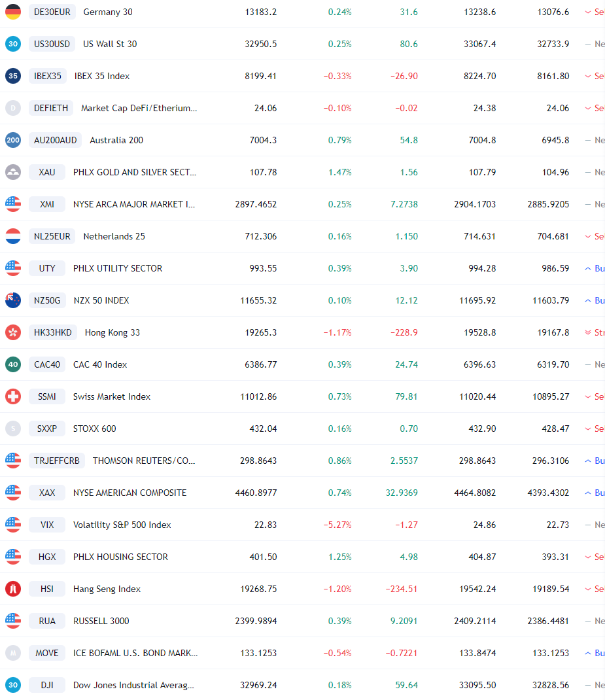Viewport: 605px width, 700px height.
Task: Click the AU200AUD round 200 icon
Action: (x=13, y=140)
